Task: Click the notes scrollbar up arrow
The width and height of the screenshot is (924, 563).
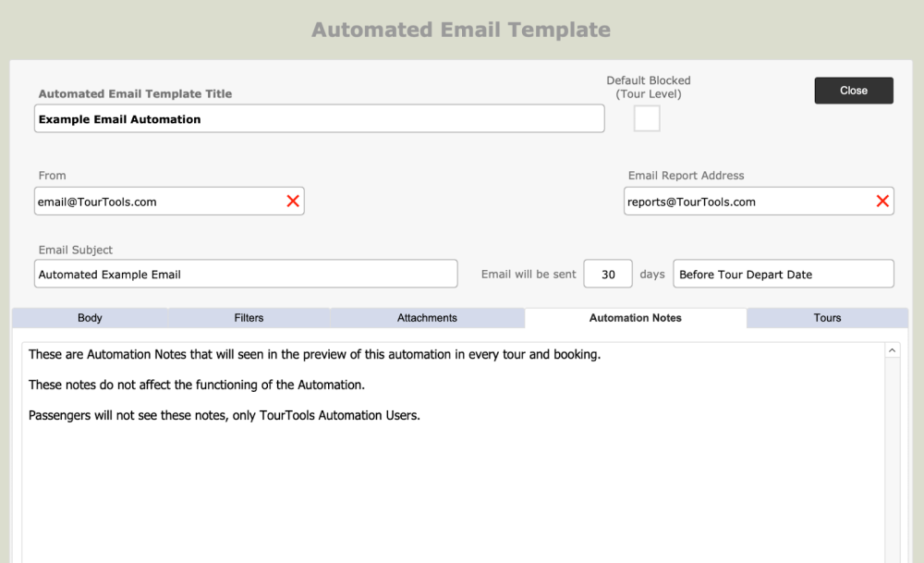Action: pos(893,350)
